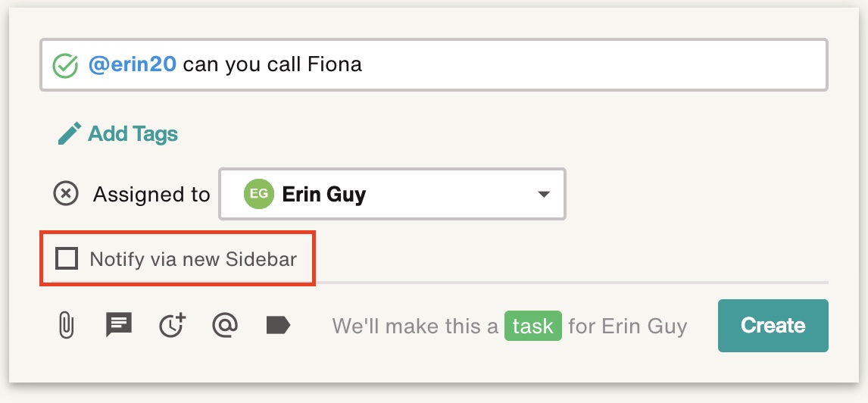Select the Erin Guy assignee combo box
Image resolution: width=868 pixels, height=403 pixels.
[392, 194]
